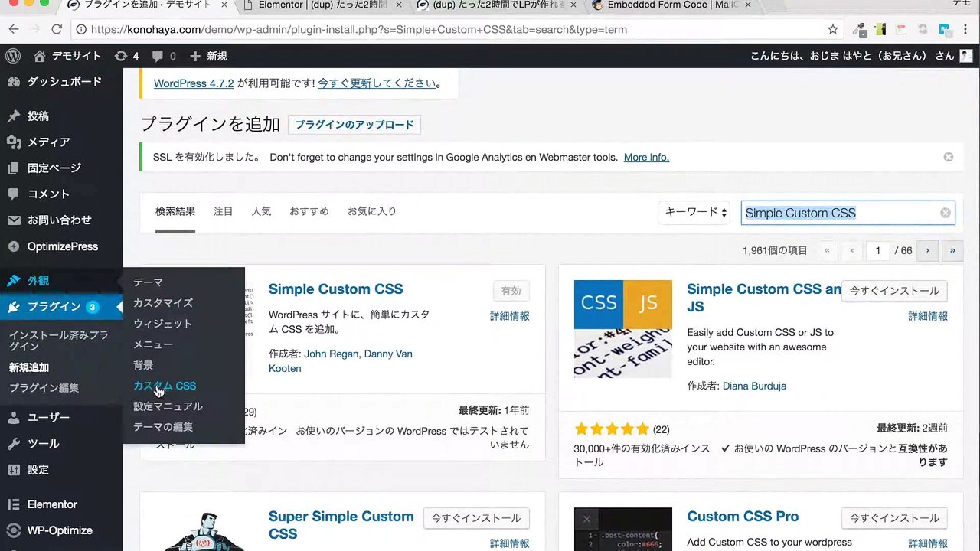Install Simple Custom CSS and JS plugin
Viewport: 980px width, 551px height.
[x=894, y=291]
